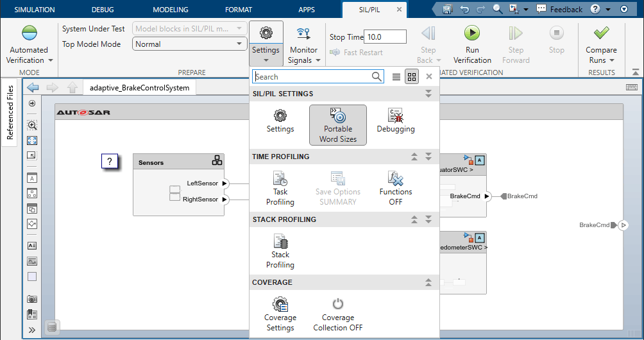644x340 pixels.
Task: Click the quick access search magnifier
Action: 497,9
